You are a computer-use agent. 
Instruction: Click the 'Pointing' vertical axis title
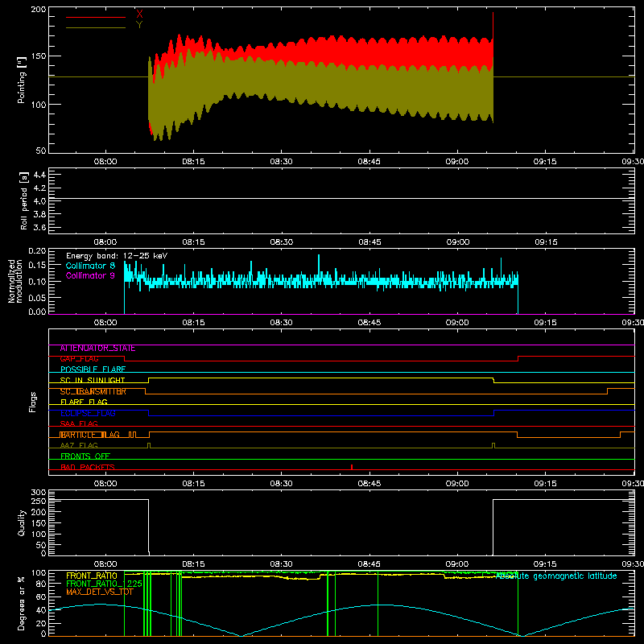[22, 80]
